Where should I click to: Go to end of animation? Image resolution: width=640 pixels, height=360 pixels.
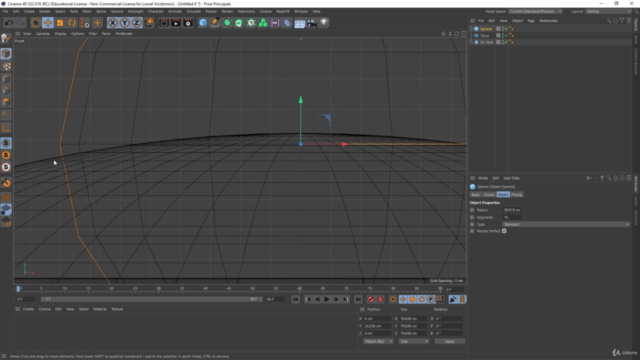(x=358, y=300)
